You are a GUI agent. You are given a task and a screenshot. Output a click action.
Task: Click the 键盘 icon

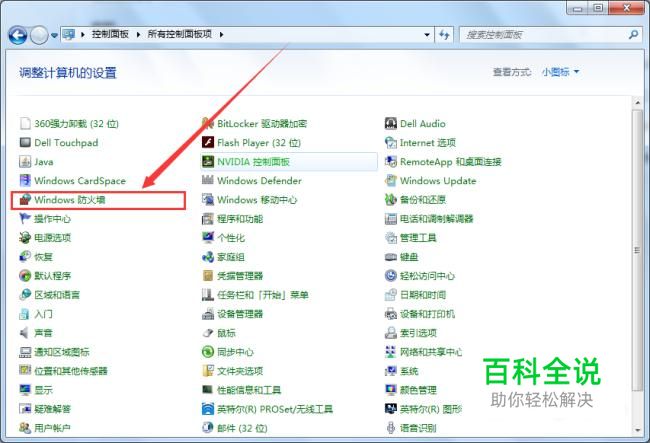(390, 257)
